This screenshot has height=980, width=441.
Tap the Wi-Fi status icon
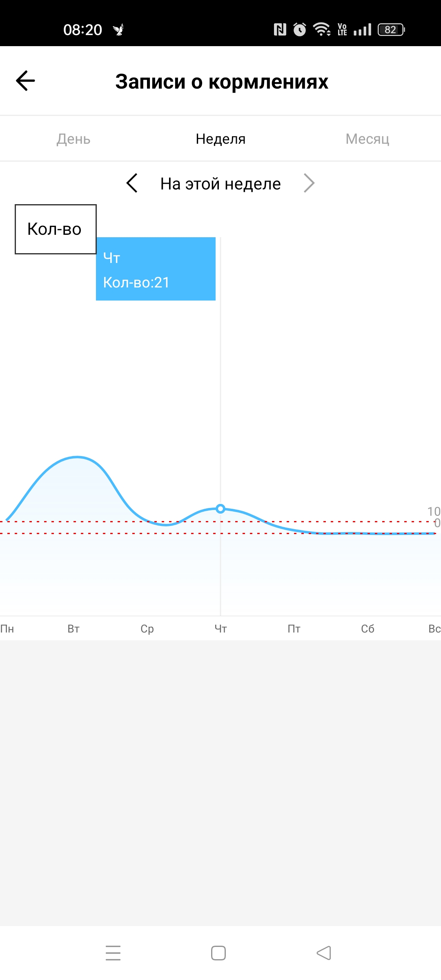[x=322, y=29]
